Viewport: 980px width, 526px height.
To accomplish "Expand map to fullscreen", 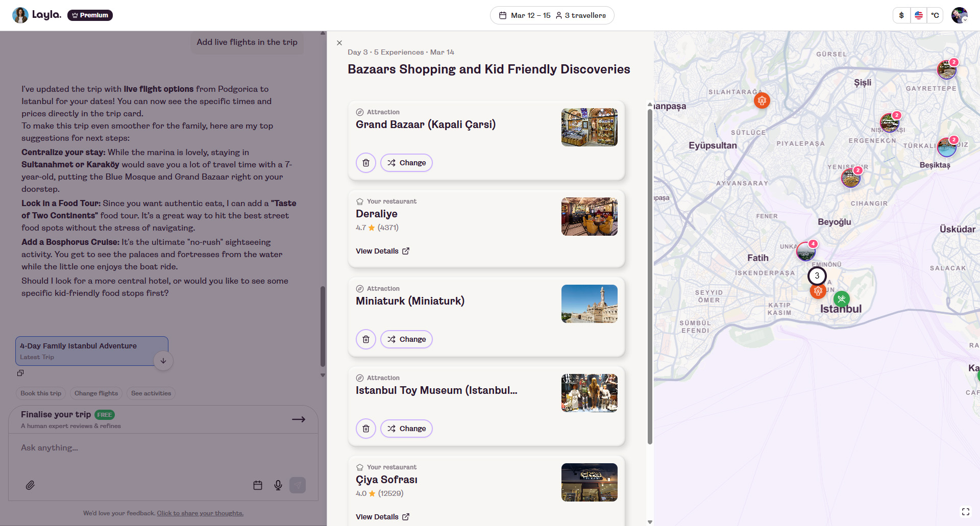I will coord(965,511).
